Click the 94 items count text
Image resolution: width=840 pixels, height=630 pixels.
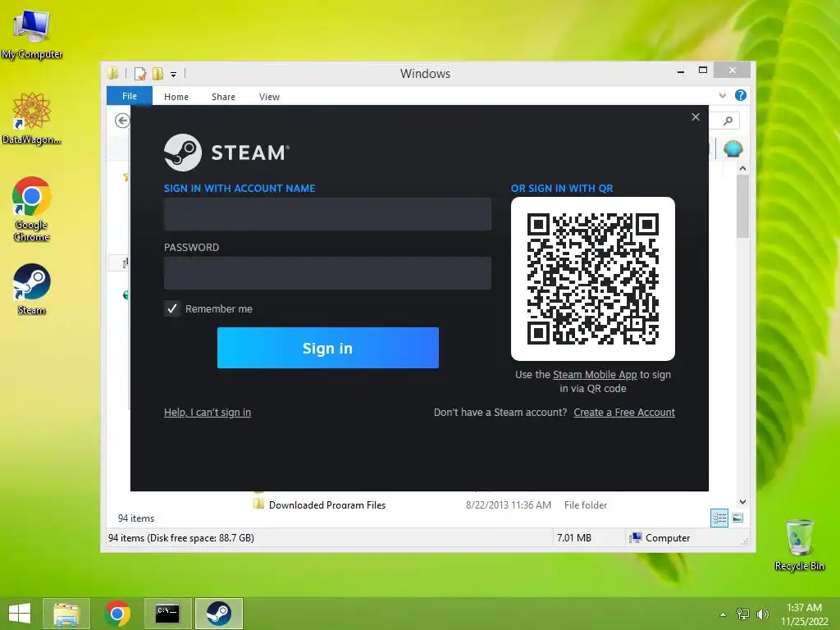[136, 518]
